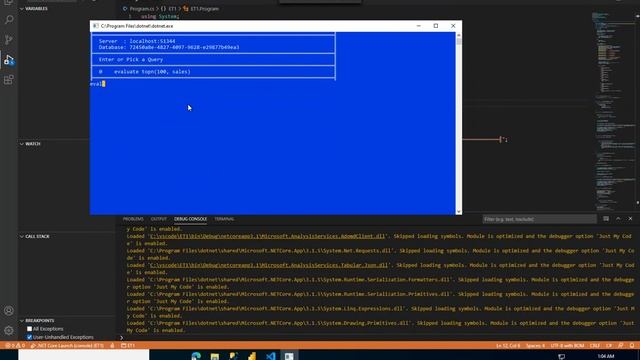The width and height of the screenshot is (640, 360).
Task: Switch to the Terminal panel tab
Action: click(x=224, y=219)
